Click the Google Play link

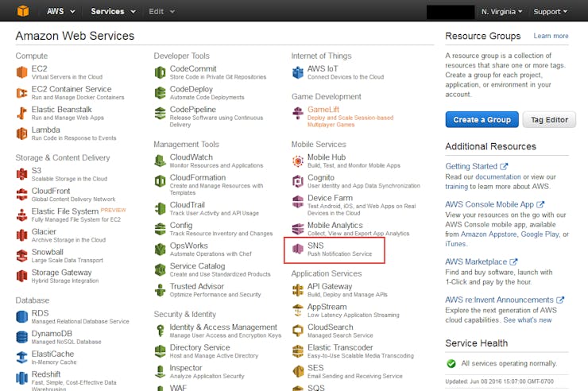pyautogui.click(x=540, y=234)
